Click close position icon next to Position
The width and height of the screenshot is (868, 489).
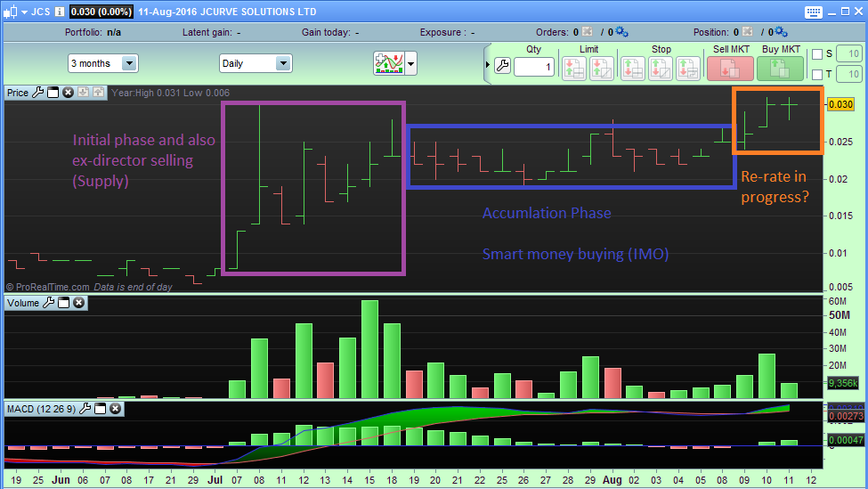tap(747, 31)
